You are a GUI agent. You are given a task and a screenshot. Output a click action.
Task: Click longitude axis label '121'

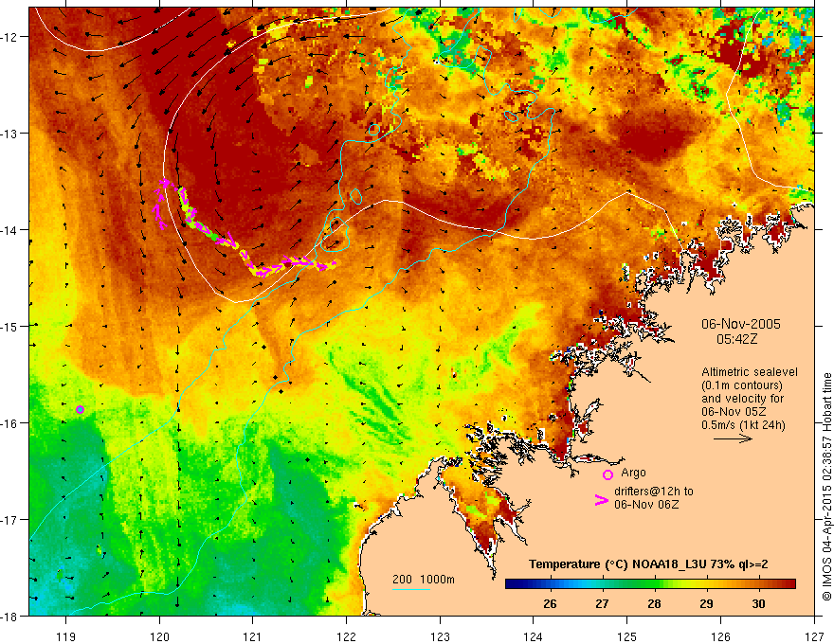pos(253,636)
